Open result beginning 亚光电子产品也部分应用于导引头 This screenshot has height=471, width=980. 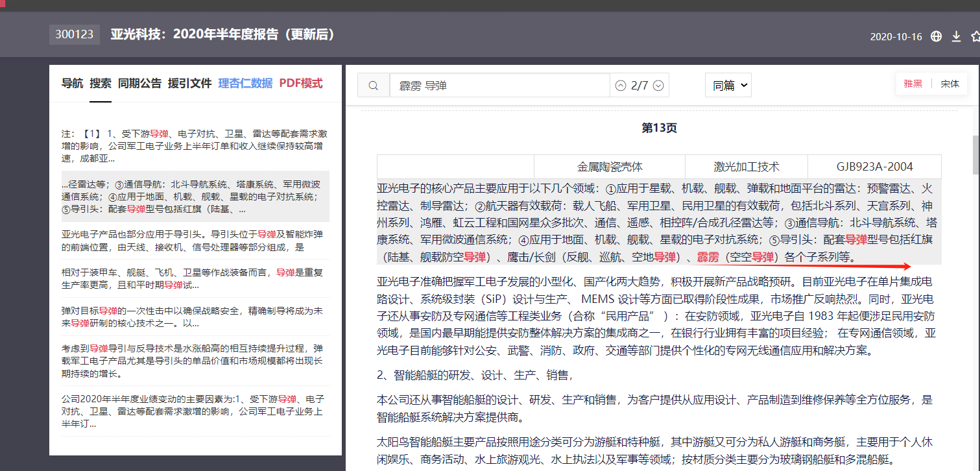point(191,240)
